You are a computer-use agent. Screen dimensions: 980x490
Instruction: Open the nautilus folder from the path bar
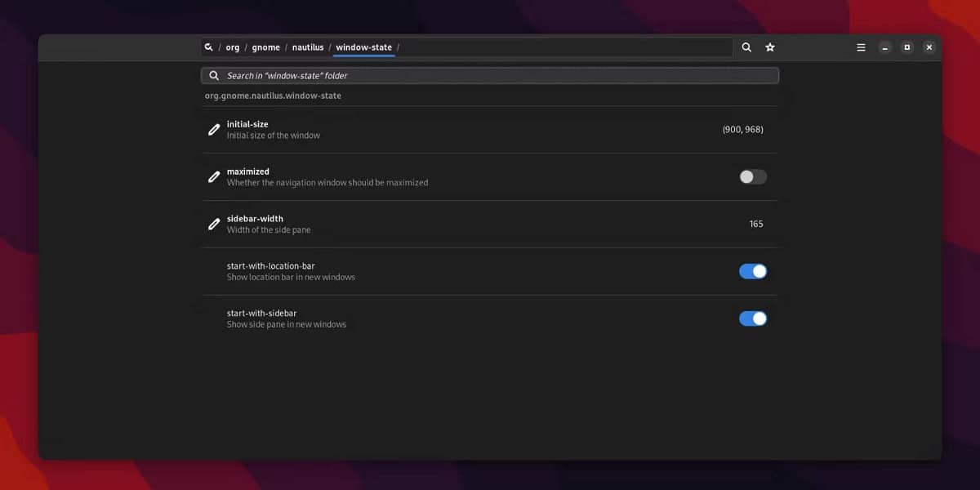(308, 47)
